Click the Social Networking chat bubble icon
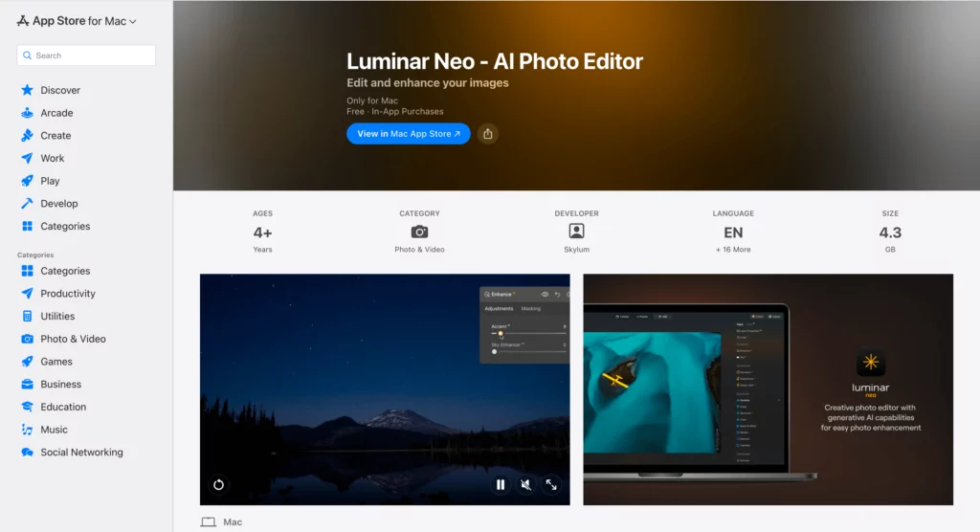The width and height of the screenshot is (980, 532). point(27,452)
